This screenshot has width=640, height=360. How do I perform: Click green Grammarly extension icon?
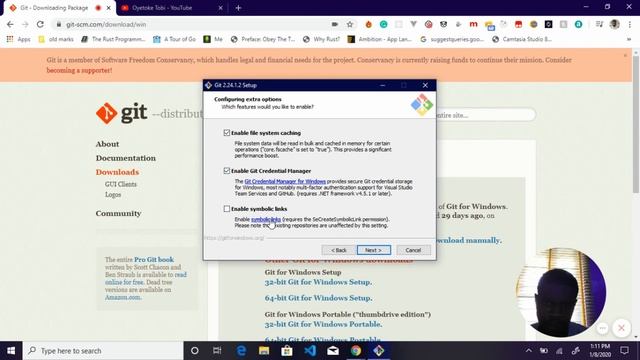pos(384,24)
